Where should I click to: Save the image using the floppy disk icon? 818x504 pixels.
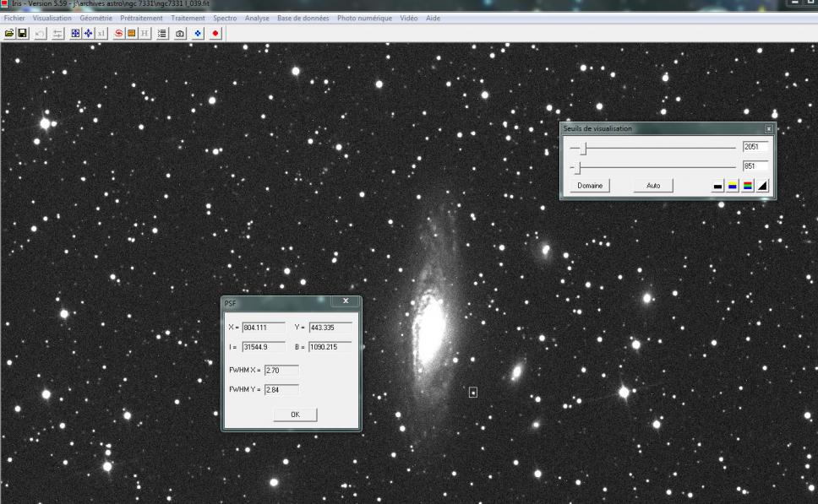23,34
